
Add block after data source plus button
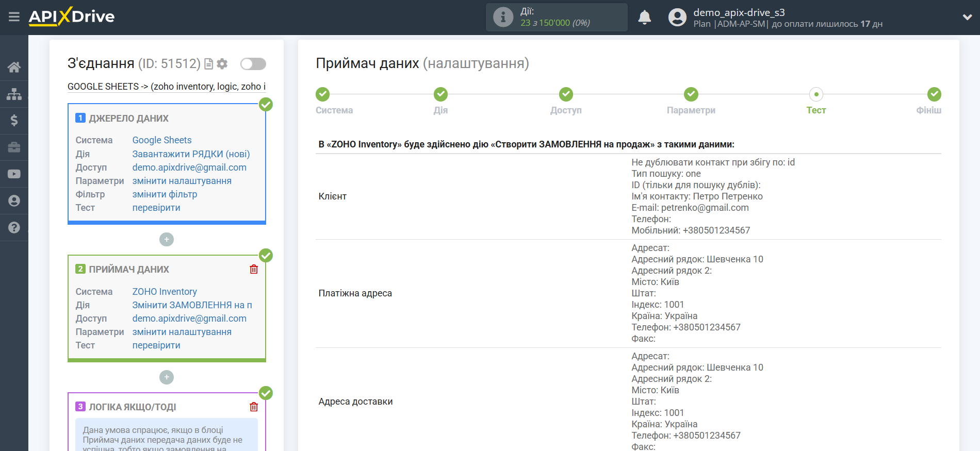click(x=167, y=240)
